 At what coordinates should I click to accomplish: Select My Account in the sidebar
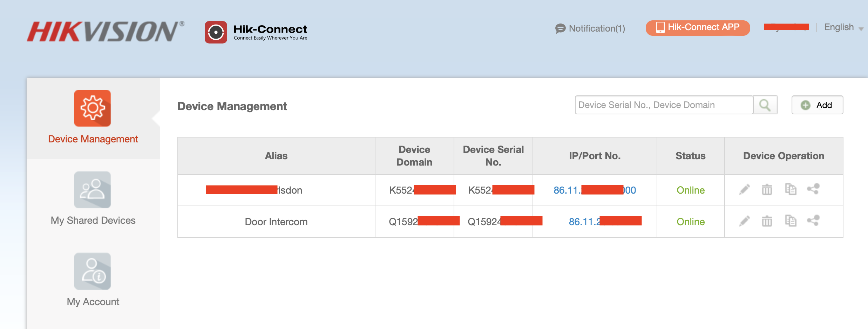(x=93, y=301)
